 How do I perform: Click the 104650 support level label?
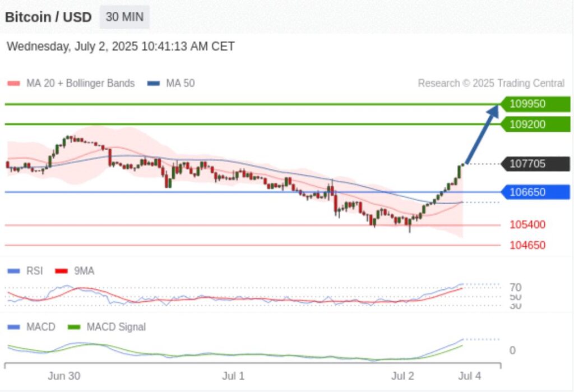click(527, 245)
